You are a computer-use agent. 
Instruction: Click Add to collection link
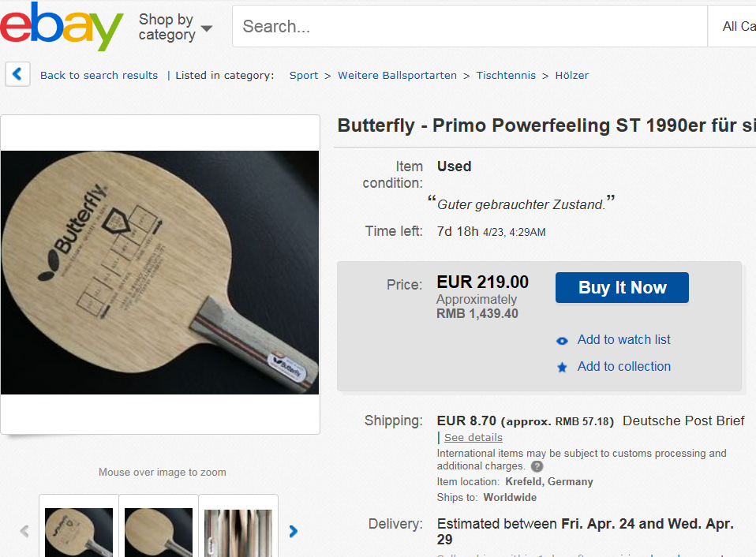pos(623,367)
